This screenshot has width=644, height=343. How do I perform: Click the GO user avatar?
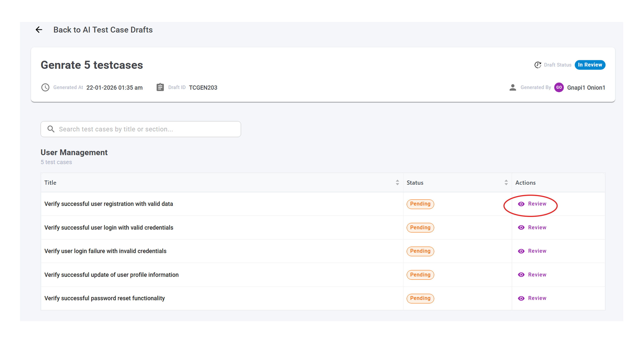559,87
